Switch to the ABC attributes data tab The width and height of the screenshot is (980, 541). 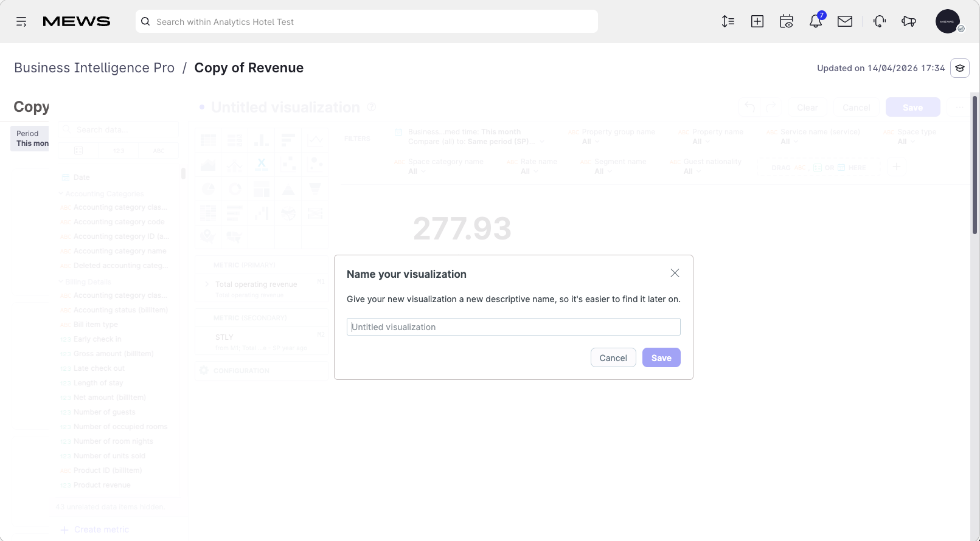tap(158, 151)
